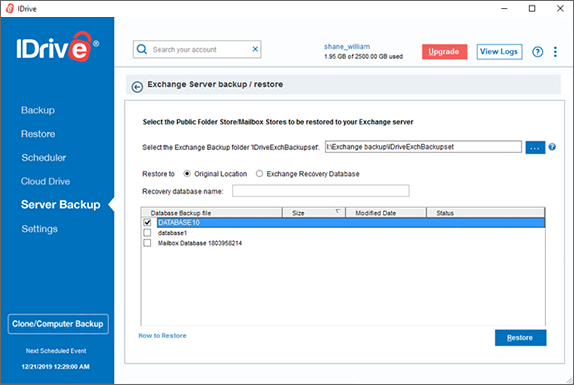Click the IDrive title bar app icon
The height and width of the screenshot is (385, 574).
click(10, 8)
